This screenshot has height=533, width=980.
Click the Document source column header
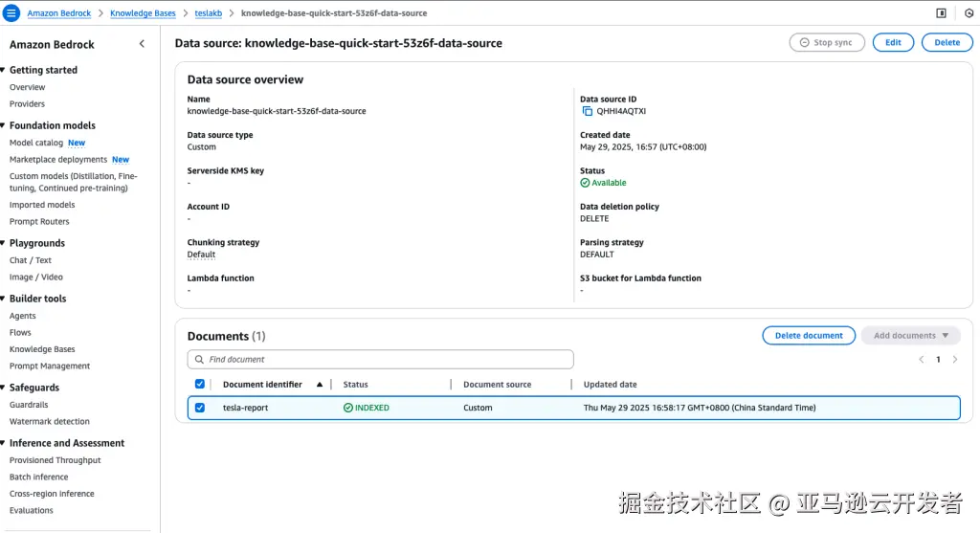point(497,385)
